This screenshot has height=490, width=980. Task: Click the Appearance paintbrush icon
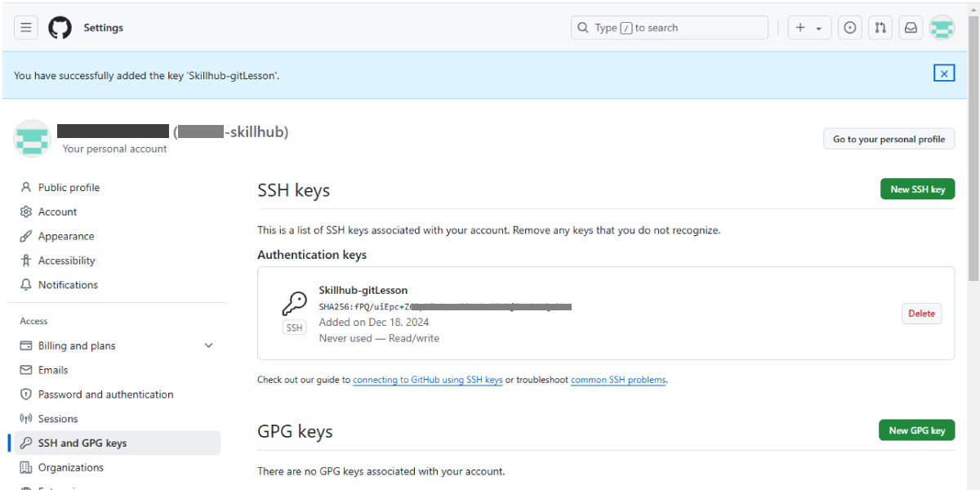pyautogui.click(x=25, y=236)
